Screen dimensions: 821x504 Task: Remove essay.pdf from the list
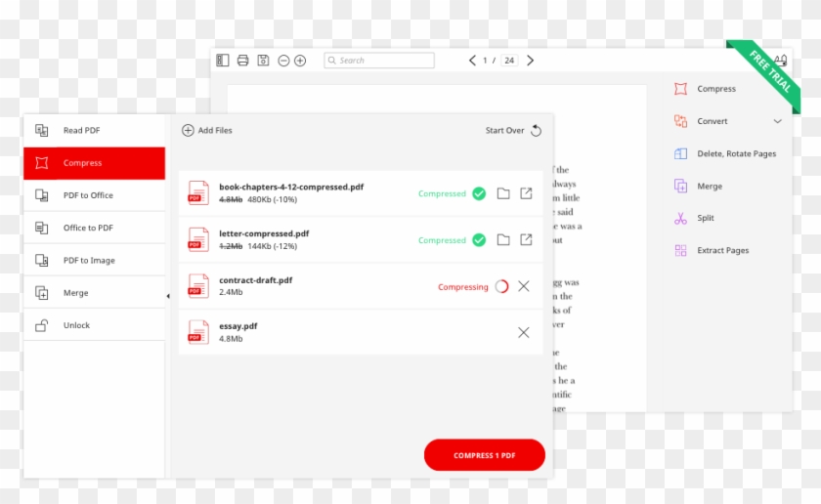tap(524, 332)
